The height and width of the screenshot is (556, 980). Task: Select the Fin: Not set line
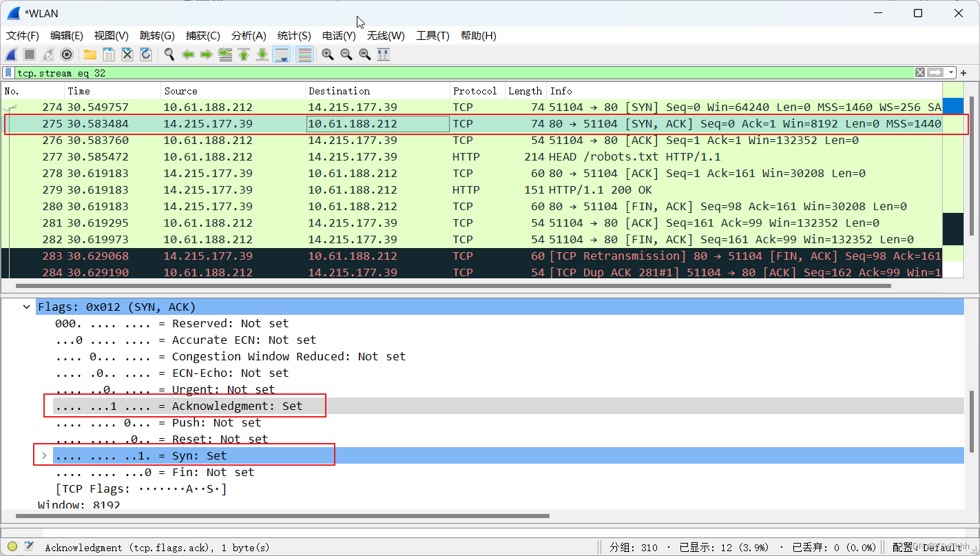coord(508,473)
